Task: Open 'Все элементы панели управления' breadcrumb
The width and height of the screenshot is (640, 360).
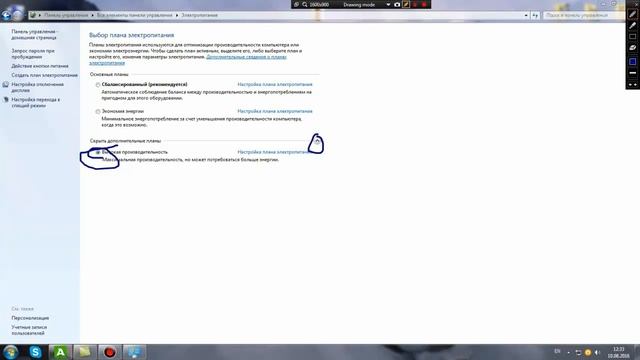Action: tap(134, 15)
